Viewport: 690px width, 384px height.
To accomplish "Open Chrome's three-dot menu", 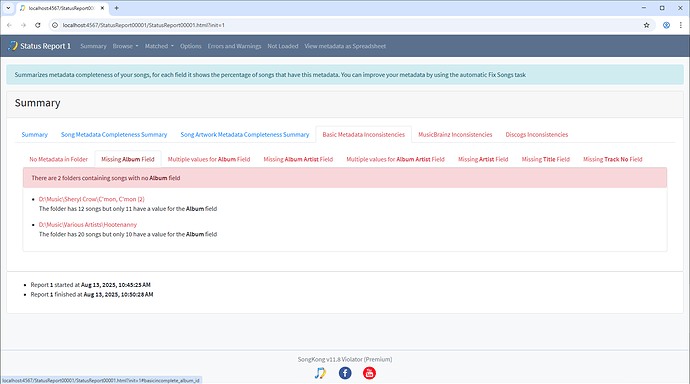I will coord(680,25).
